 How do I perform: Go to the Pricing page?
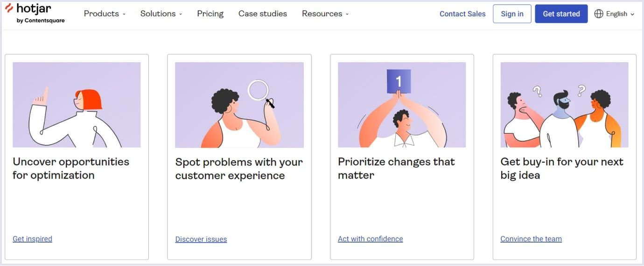click(x=210, y=14)
